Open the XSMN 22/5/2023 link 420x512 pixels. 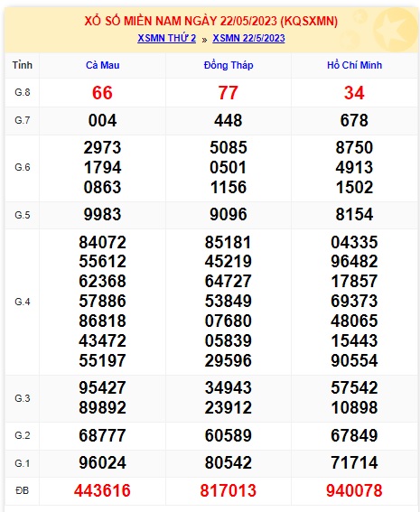pyautogui.click(x=248, y=38)
